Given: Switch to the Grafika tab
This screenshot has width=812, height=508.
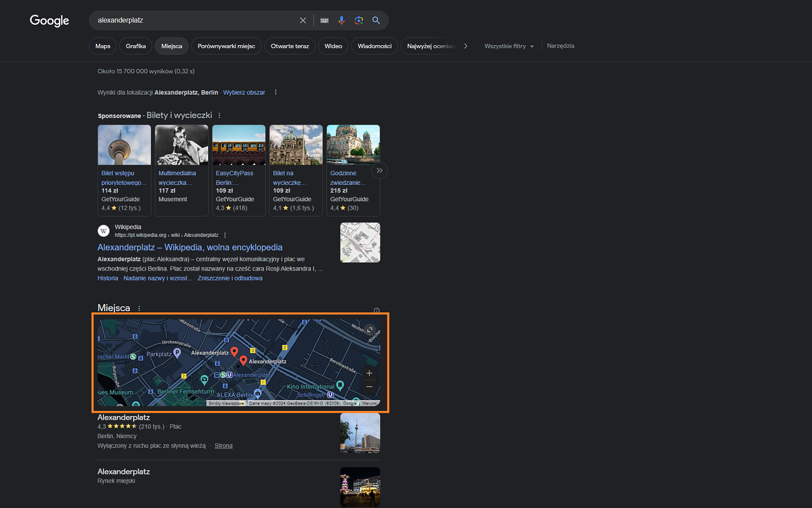Looking at the screenshot, I should (135, 46).
